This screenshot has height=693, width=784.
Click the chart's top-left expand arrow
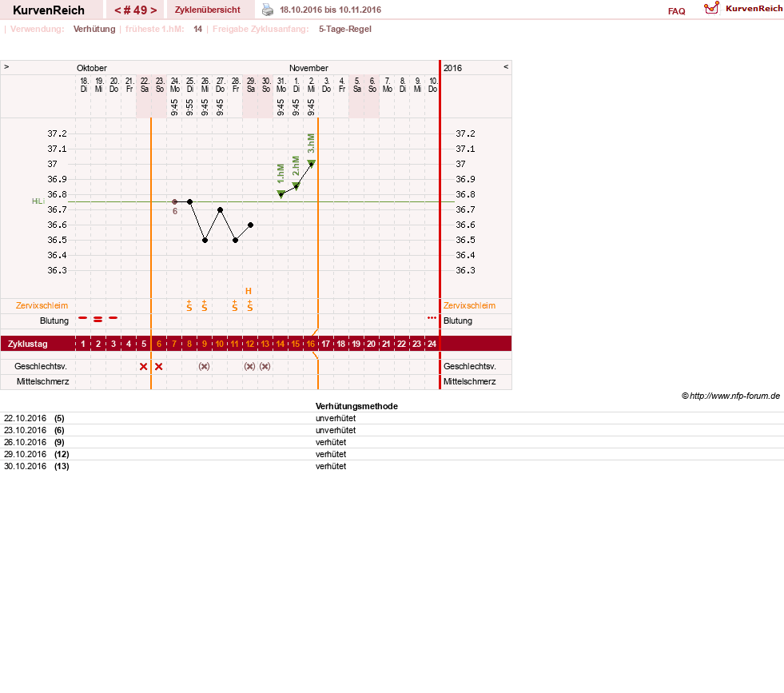coord(6,67)
